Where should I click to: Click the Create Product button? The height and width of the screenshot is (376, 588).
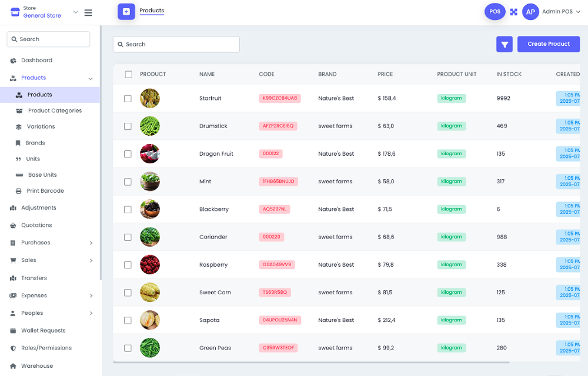click(x=548, y=44)
